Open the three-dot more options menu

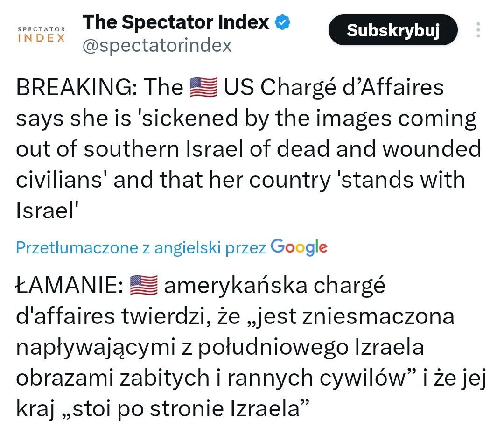click(477, 30)
